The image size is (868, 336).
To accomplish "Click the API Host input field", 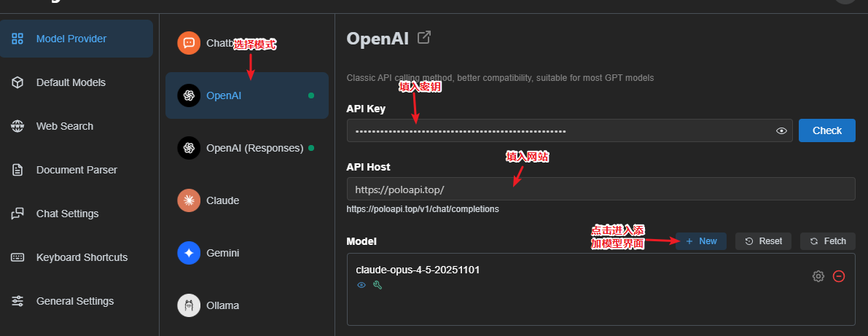I will tap(601, 189).
